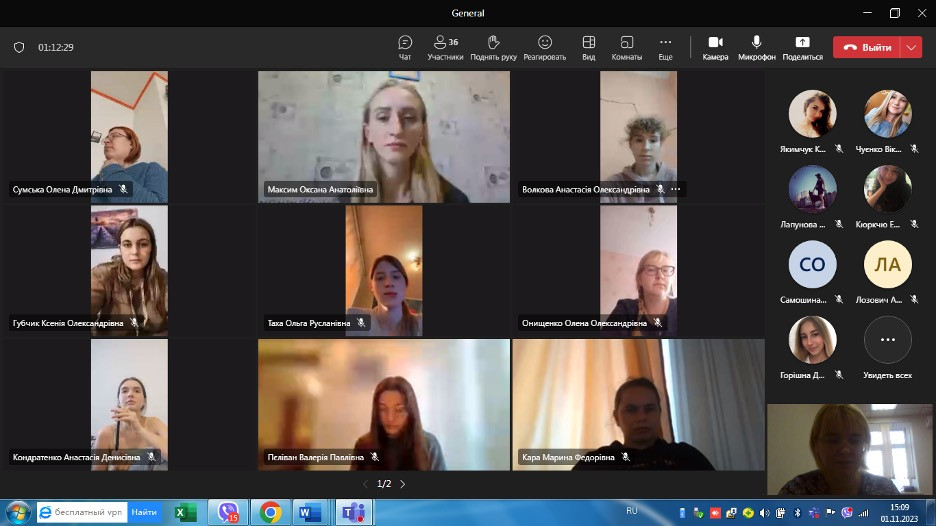Viewport: 936px width, 526px height.
Task: Click the Bluetooth tray icon
Action: [797, 513]
